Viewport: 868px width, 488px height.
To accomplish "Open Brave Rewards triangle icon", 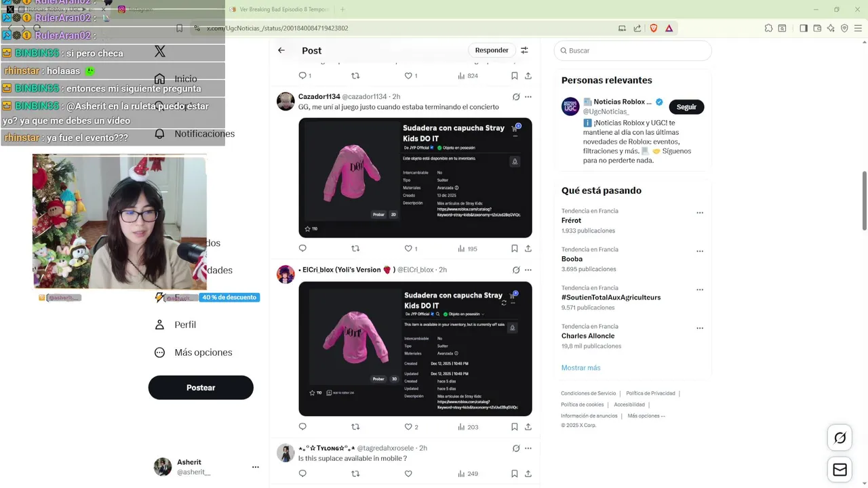I will pos(669,28).
